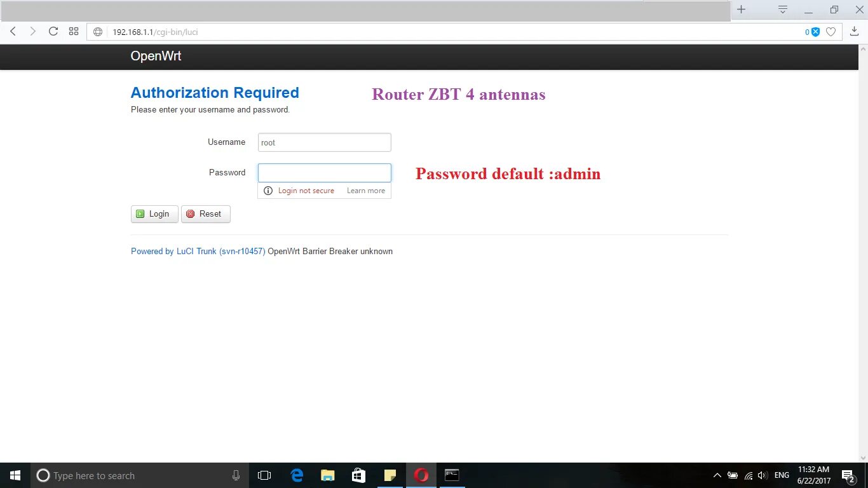The image size is (868, 488).
Task: Reload the page with the refresh icon
Action: 53,31
